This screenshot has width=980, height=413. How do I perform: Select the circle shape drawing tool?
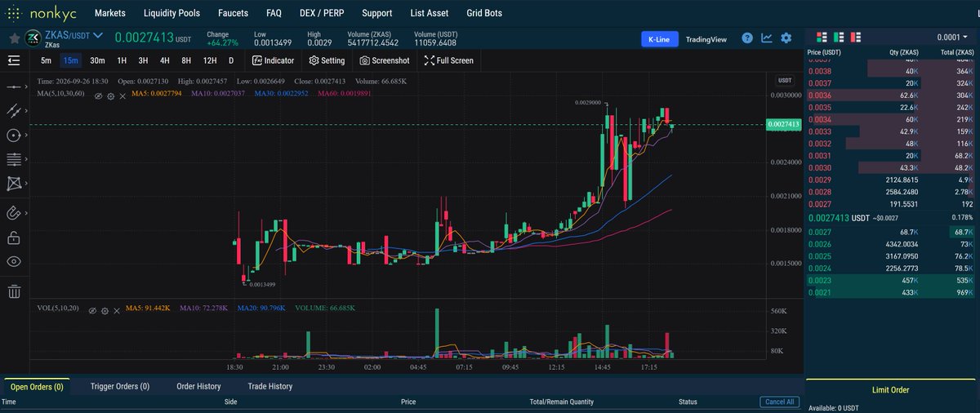[x=12, y=135]
